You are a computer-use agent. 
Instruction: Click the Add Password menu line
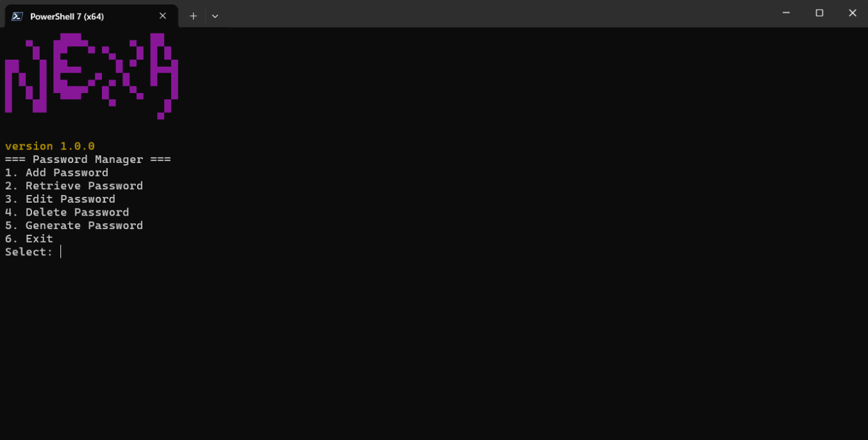click(56, 173)
